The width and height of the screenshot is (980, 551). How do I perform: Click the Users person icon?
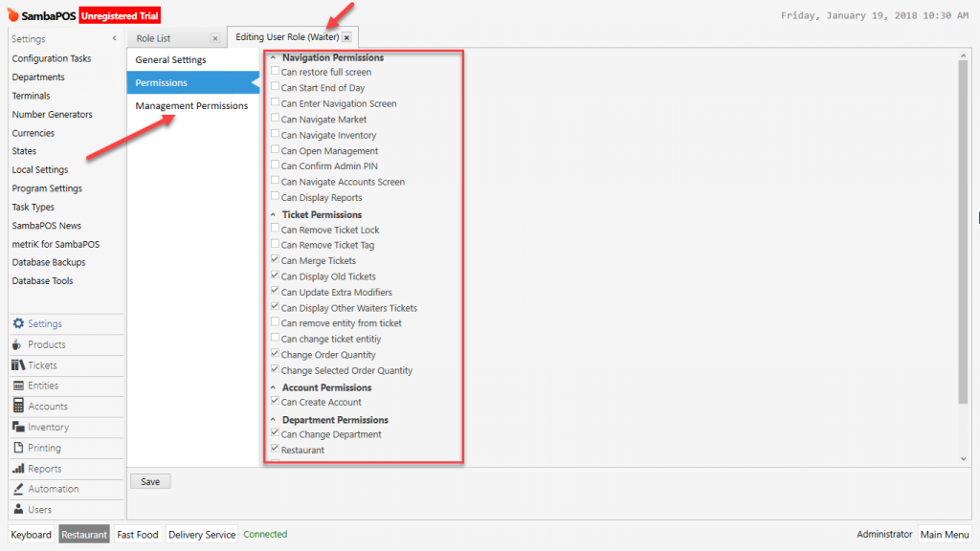click(x=18, y=509)
